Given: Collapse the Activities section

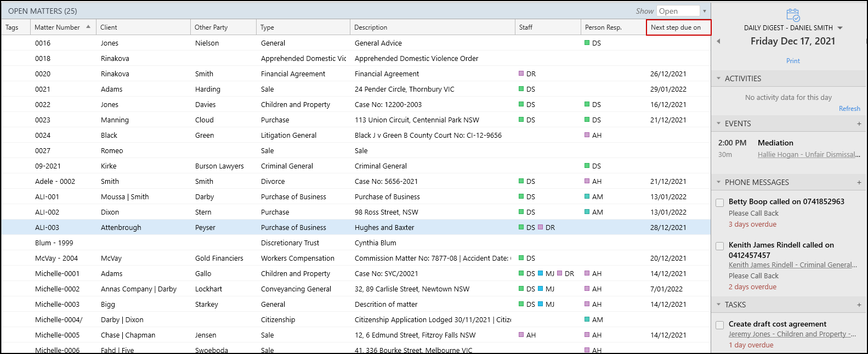Looking at the screenshot, I should pyautogui.click(x=718, y=78).
